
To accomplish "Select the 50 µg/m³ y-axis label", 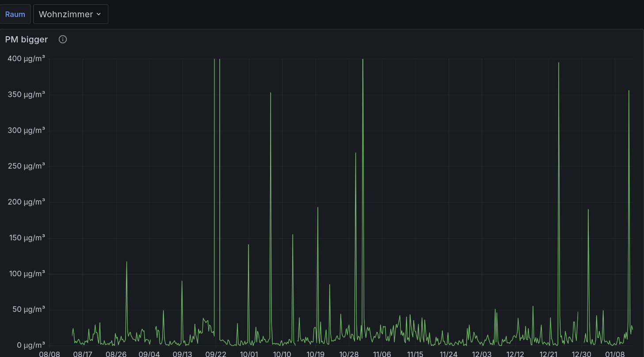I will (x=28, y=309).
